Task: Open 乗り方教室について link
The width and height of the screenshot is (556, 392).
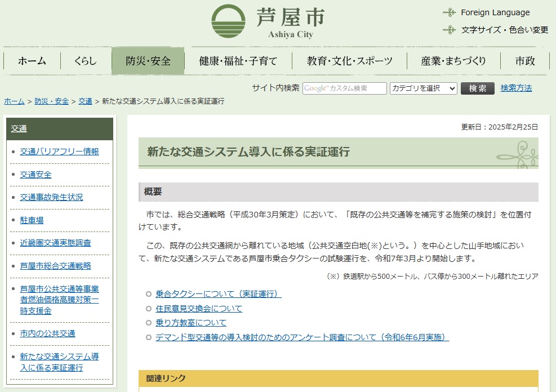Action: [x=191, y=323]
